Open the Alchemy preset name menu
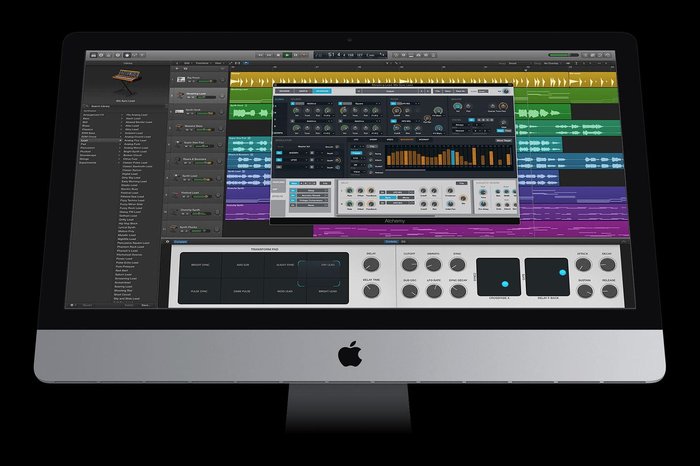Screen dimensions: 700x466 [390, 91]
